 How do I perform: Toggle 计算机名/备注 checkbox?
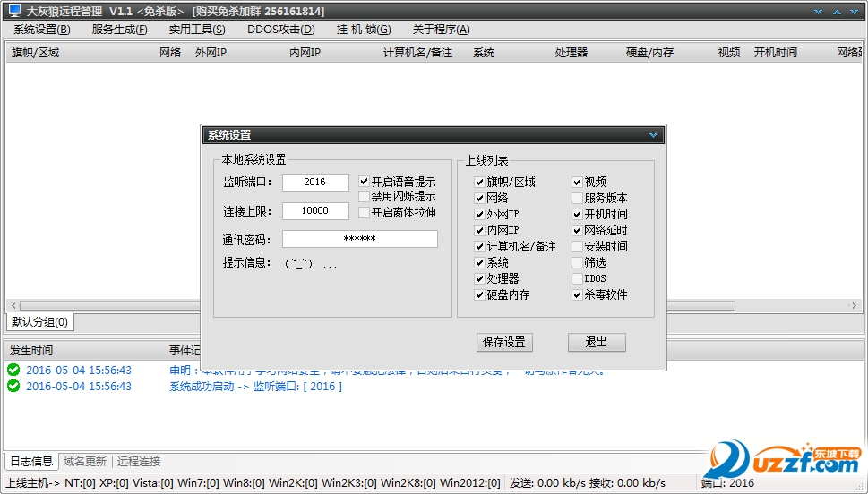[479, 246]
